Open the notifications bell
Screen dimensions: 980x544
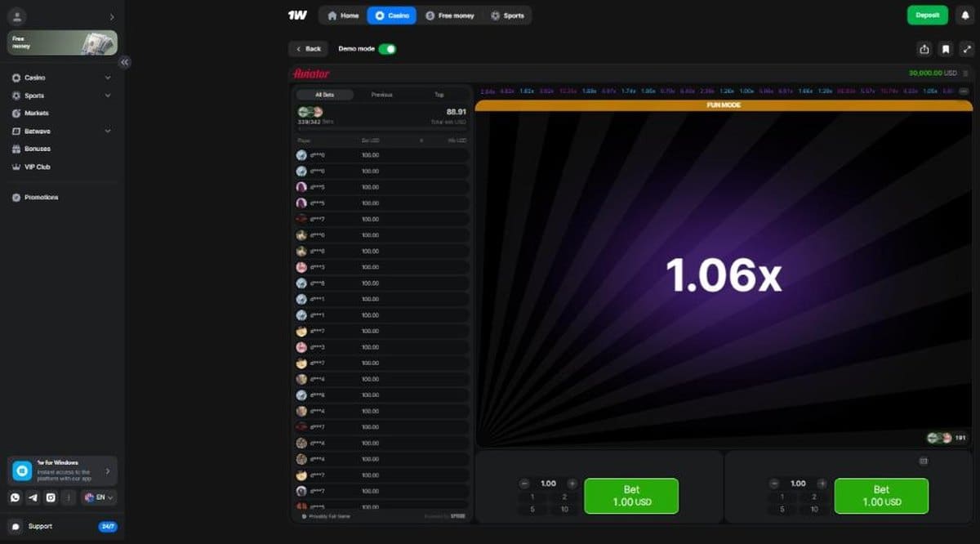click(964, 16)
